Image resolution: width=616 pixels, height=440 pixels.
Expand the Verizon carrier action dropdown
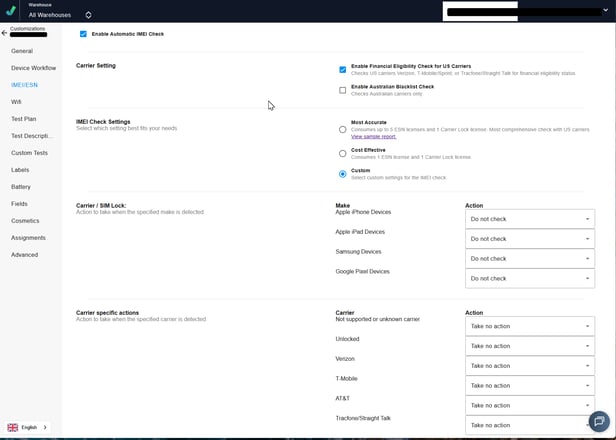[530, 366]
